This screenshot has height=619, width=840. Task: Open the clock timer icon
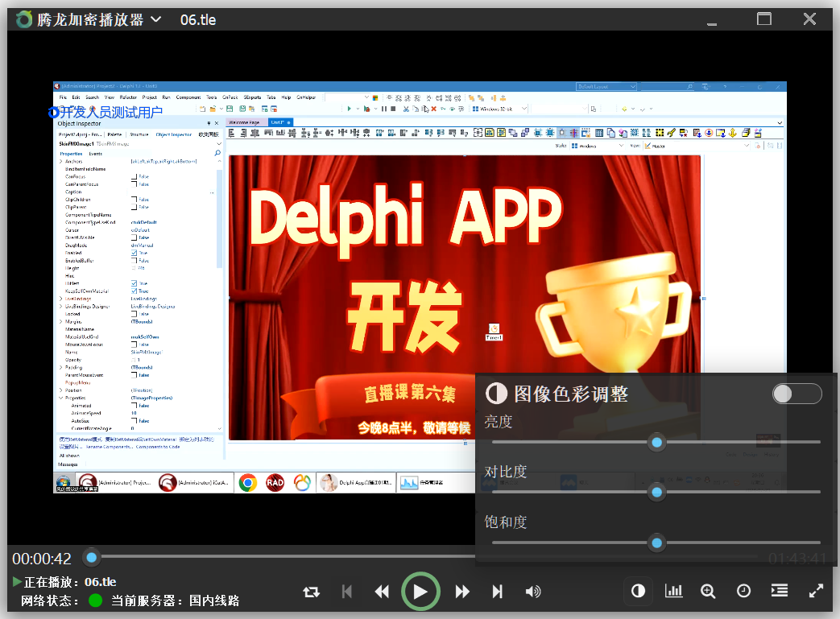[x=743, y=591]
